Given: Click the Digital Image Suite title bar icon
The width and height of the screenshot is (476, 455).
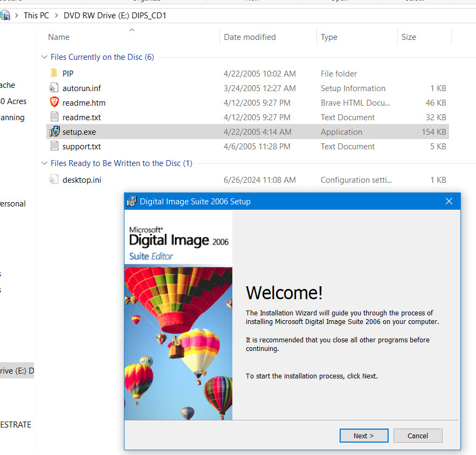Looking at the screenshot, I should point(132,201).
